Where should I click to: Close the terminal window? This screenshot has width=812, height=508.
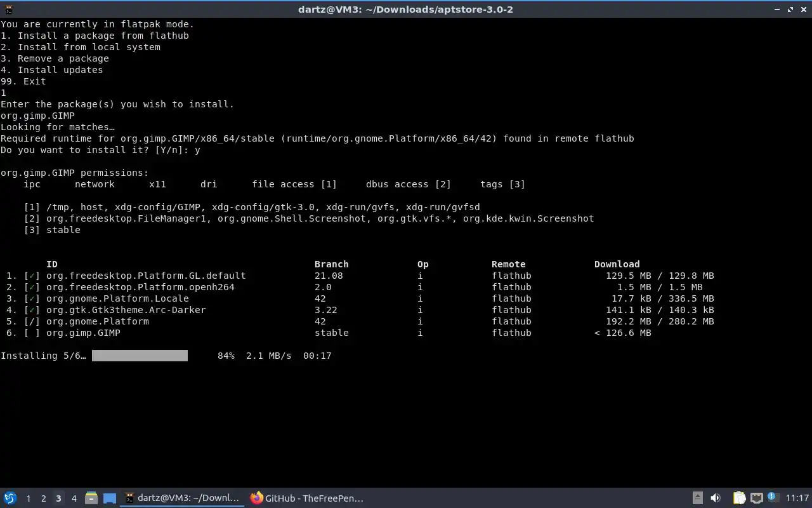click(804, 9)
